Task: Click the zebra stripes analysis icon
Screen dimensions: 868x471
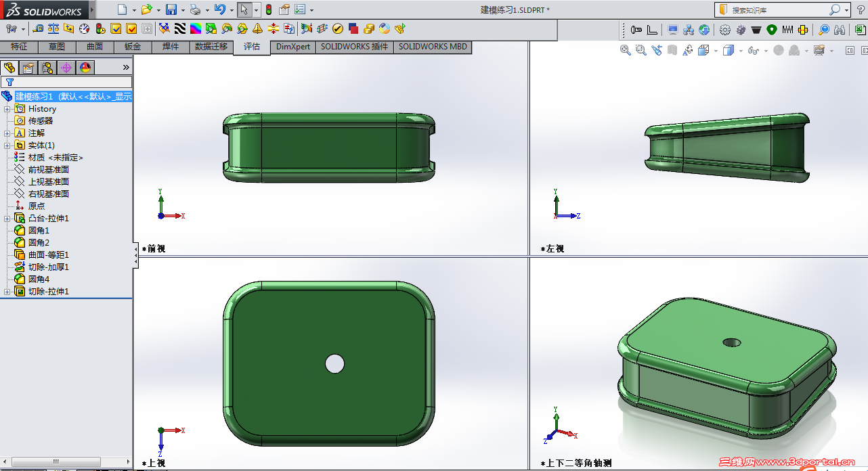Action: [x=180, y=28]
